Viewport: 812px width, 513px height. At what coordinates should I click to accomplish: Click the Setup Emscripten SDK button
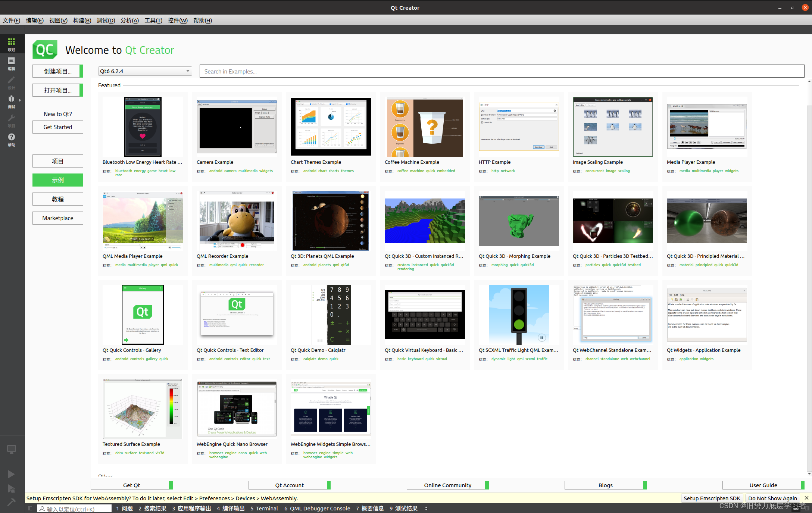pos(712,498)
